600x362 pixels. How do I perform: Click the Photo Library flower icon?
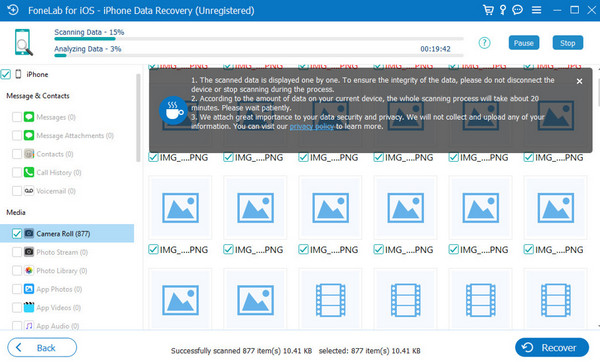[29, 271]
